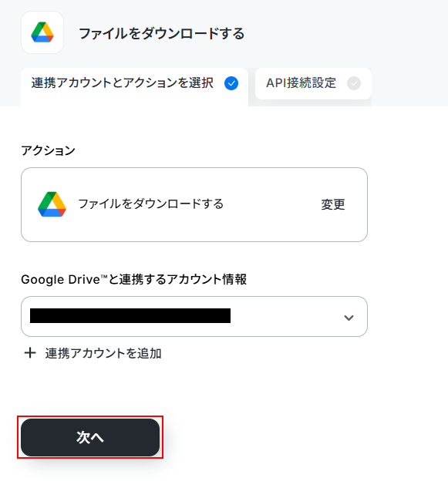Expand the account dropdown chevron arrow
The image size is (448, 488).
click(x=349, y=318)
